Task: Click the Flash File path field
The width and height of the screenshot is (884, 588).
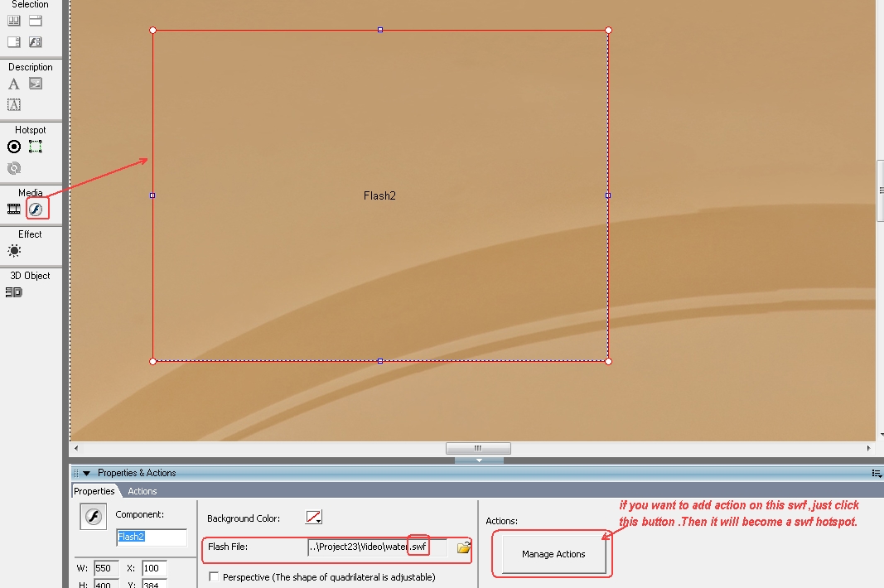Action: [x=377, y=547]
